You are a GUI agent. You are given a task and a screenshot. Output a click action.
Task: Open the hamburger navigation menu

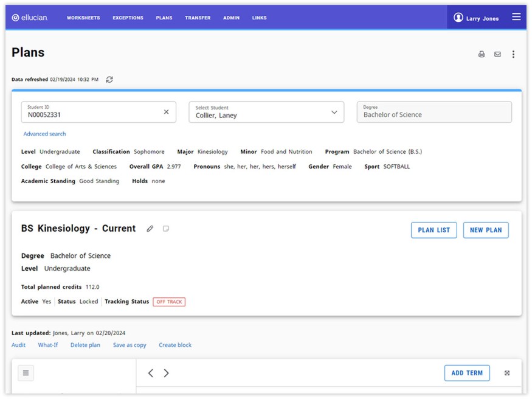516,16
